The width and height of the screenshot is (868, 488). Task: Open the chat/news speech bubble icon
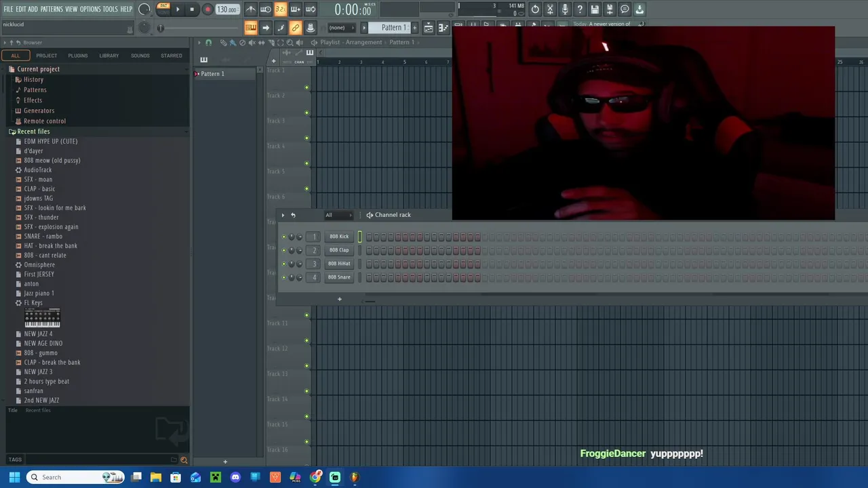(x=625, y=9)
